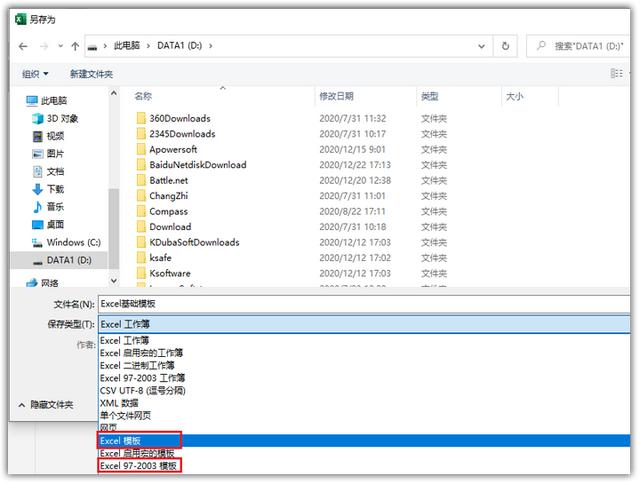Screen dimensions: 640x484
Task: Click the search DATA1 (D:) box
Action: [x=580, y=46]
